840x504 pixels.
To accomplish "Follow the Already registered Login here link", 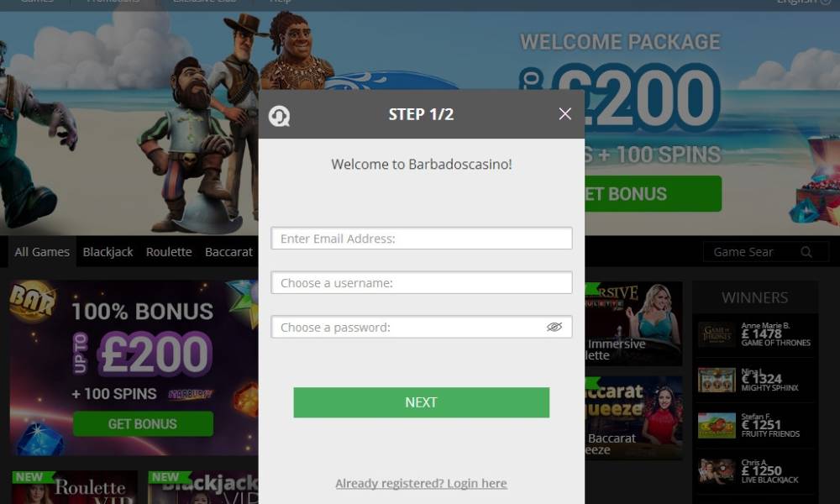I will point(421,483).
